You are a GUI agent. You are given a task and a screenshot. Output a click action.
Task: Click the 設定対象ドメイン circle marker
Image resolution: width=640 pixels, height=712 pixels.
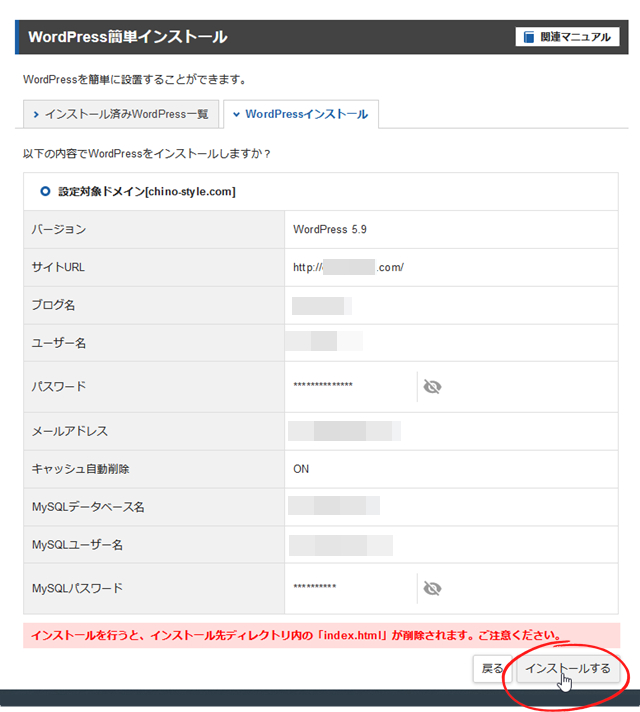45,191
